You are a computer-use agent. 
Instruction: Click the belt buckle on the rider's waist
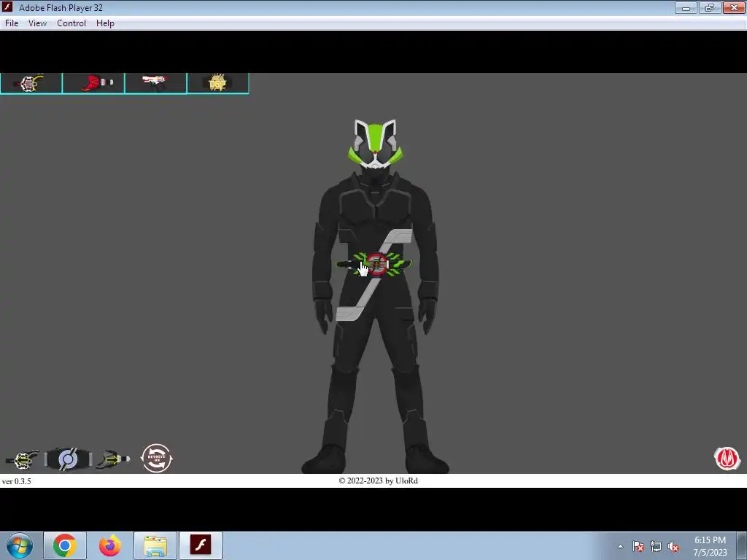tap(375, 265)
